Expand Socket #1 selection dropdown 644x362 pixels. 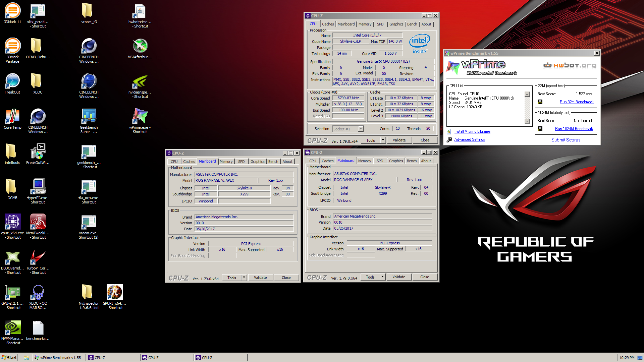pyautogui.click(x=361, y=129)
